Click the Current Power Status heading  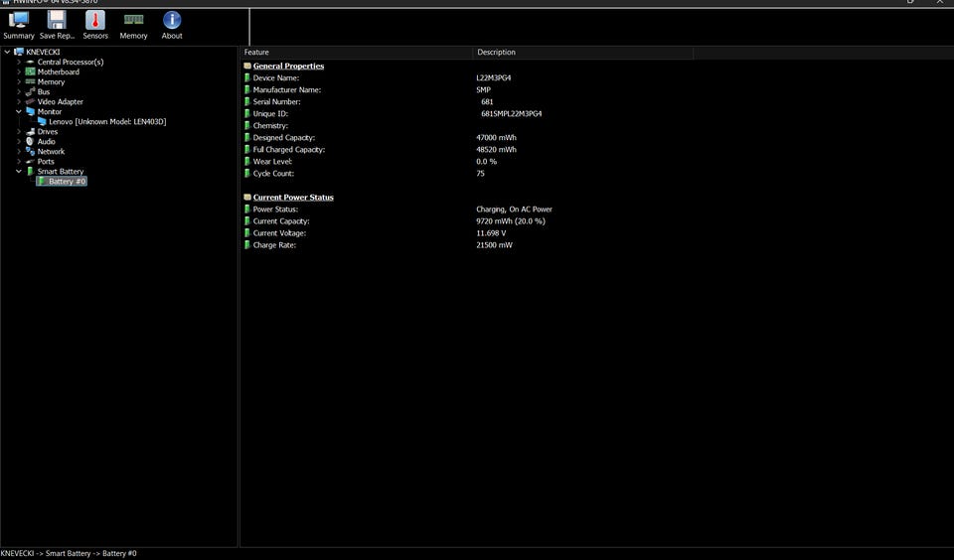pyautogui.click(x=293, y=197)
